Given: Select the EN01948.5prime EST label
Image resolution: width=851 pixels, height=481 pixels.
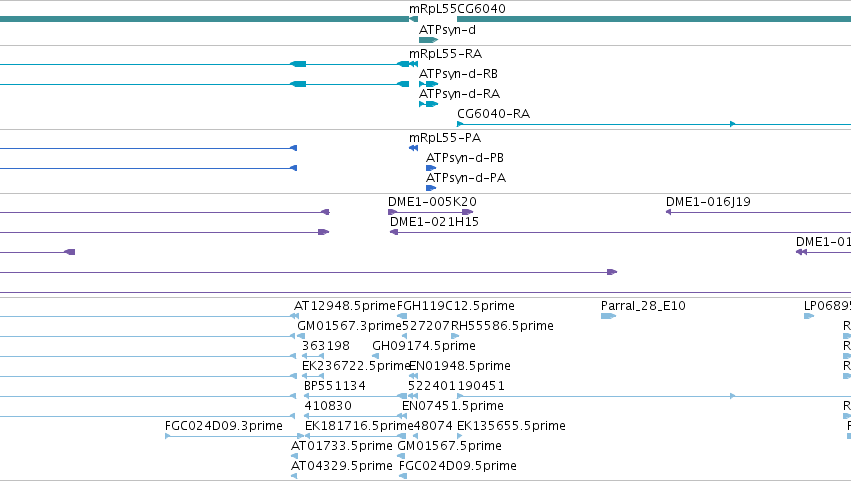Looking at the screenshot, I should coord(460,366).
